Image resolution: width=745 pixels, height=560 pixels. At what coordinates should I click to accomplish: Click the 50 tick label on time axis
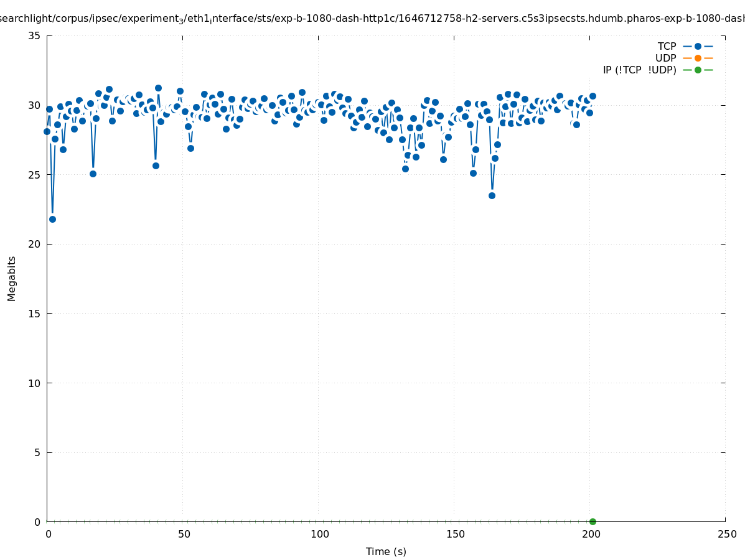point(184,534)
